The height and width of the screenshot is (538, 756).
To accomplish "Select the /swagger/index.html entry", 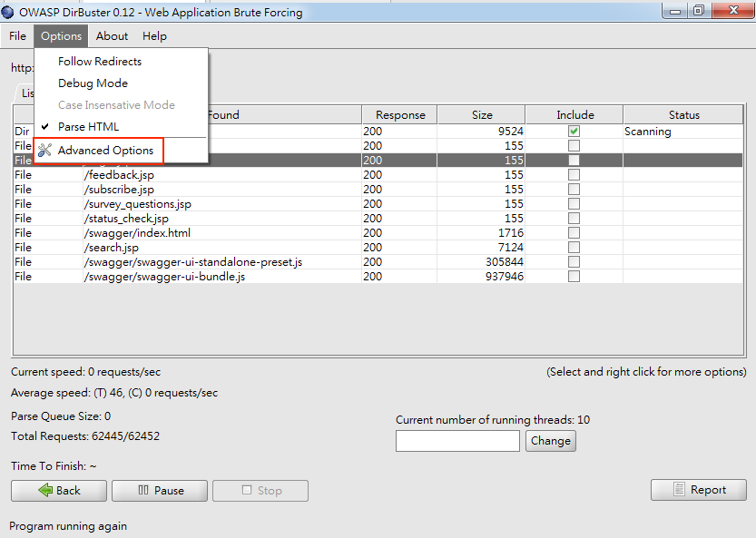I will (x=378, y=232).
